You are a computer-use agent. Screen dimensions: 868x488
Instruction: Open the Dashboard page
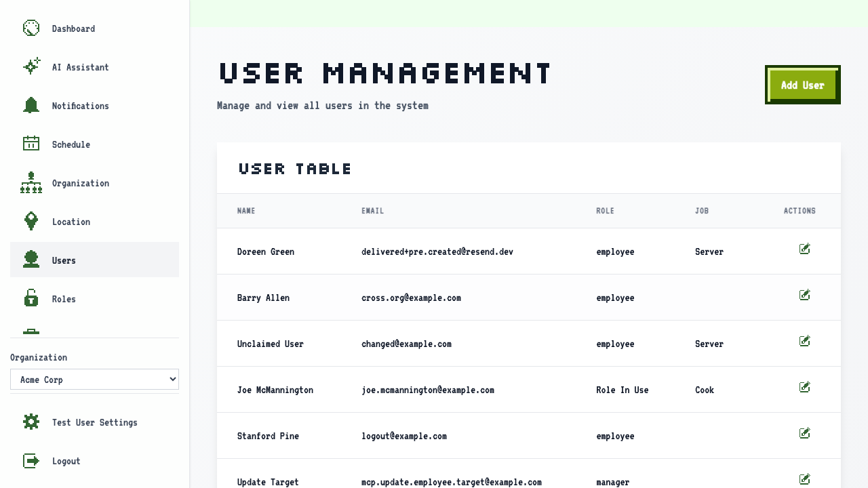tap(94, 28)
